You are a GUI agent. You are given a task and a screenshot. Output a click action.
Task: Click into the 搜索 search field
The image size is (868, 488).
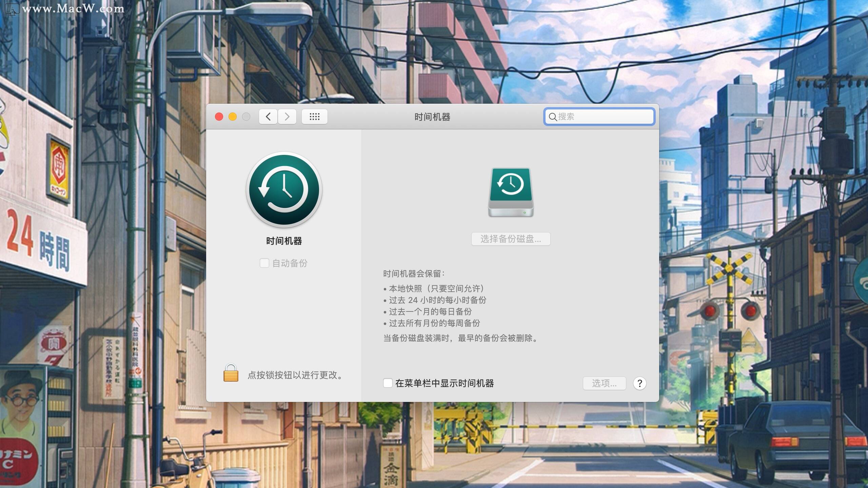coord(604,117)
